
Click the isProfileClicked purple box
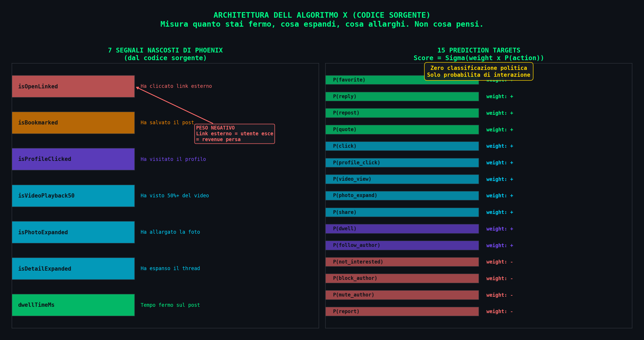tap(73, 159)
